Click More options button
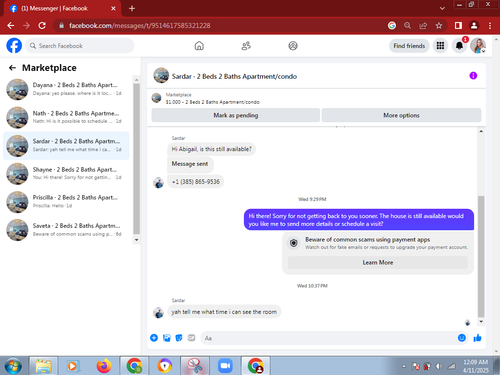Image resolution: width=500 pixels, height=375 pixels. pyautogui.click(x=401, y=115)
